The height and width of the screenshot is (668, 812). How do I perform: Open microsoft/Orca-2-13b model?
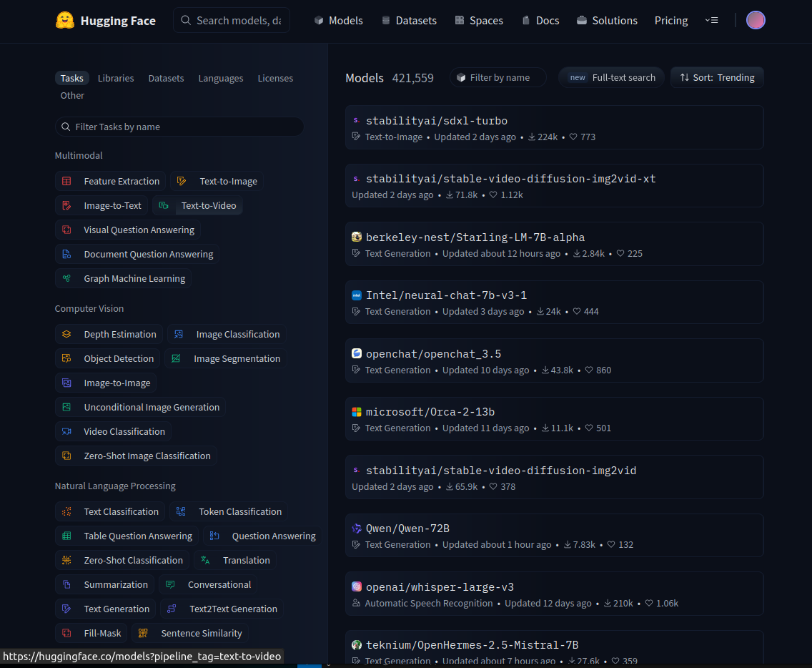(x=554, y=418)
